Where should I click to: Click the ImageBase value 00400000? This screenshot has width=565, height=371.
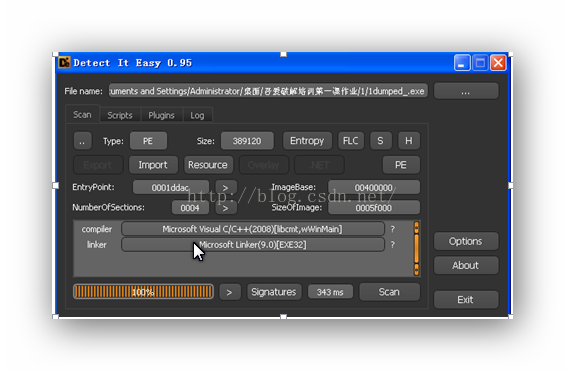point(374,188)
